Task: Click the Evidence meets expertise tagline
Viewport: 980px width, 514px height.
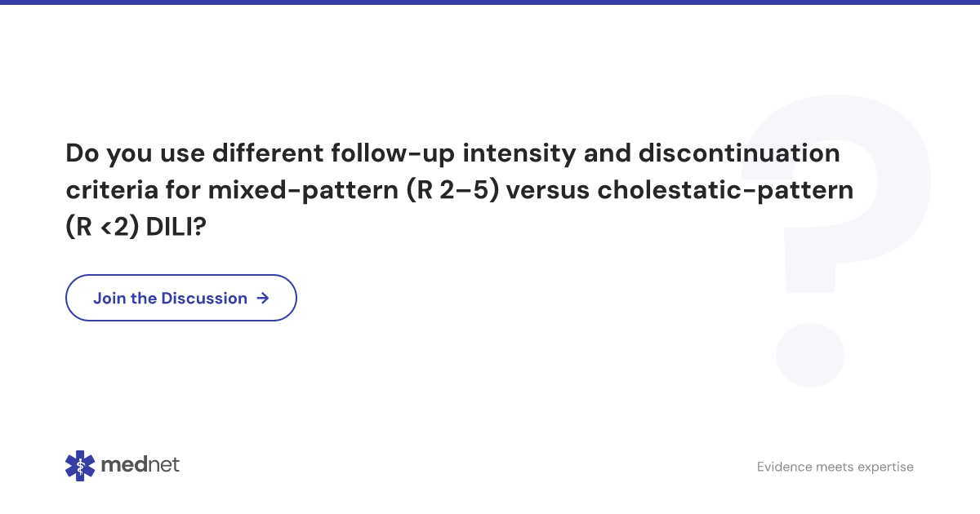Action: [x=835, y=467]
